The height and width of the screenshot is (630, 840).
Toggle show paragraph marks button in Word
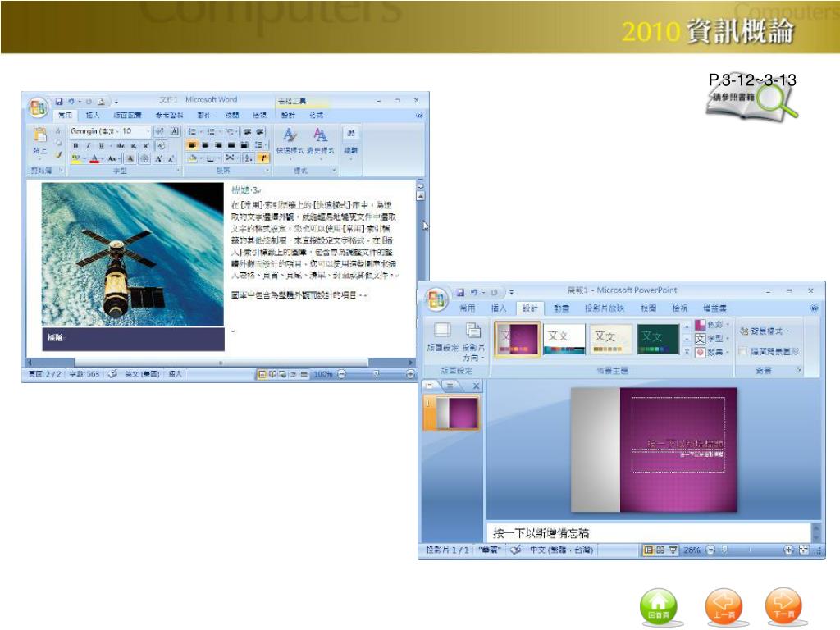coord(263,158)
